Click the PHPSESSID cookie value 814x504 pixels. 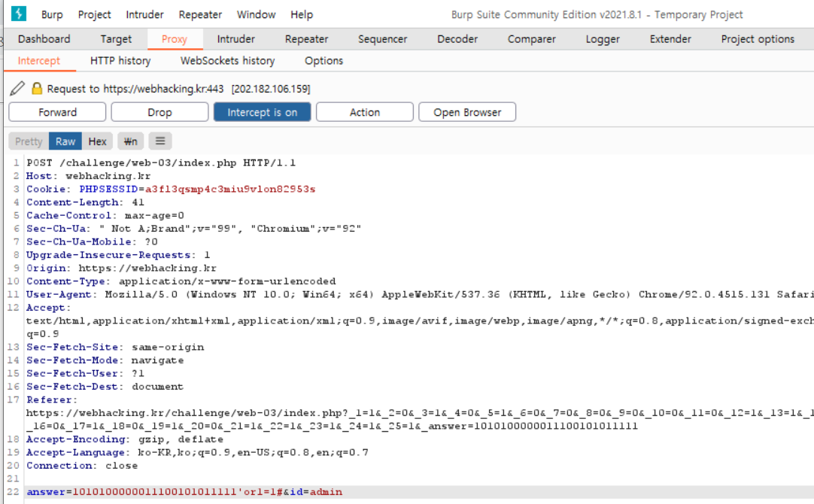(230, 189)
